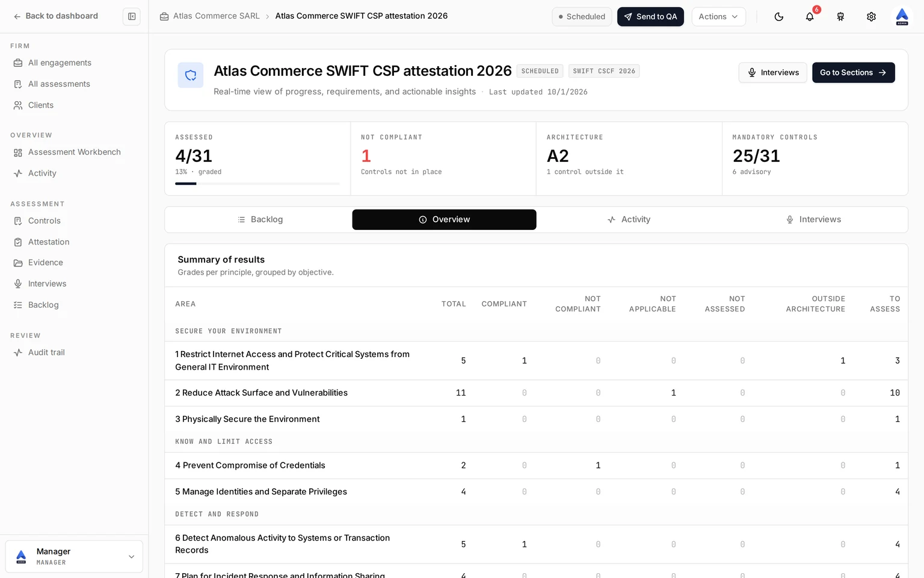The width and height of the screenshot is (924, 578).
Task: Open the Interviews tab
Action: tap(813, 220)
